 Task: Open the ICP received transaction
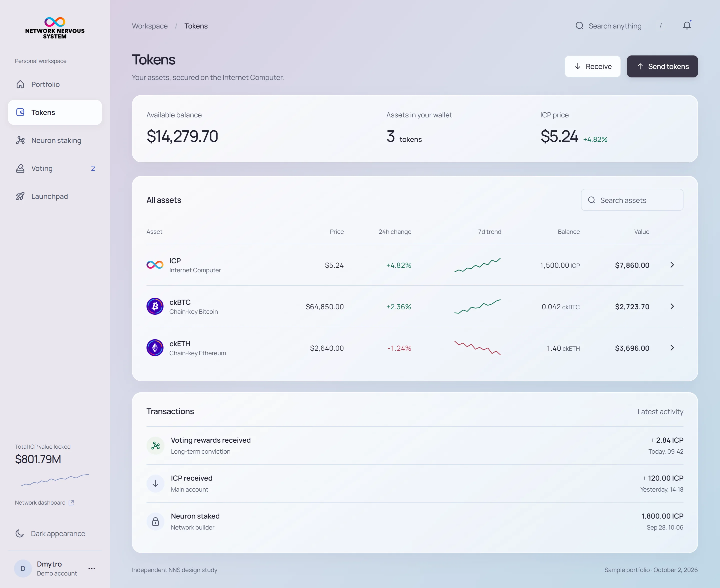point(415,483)
